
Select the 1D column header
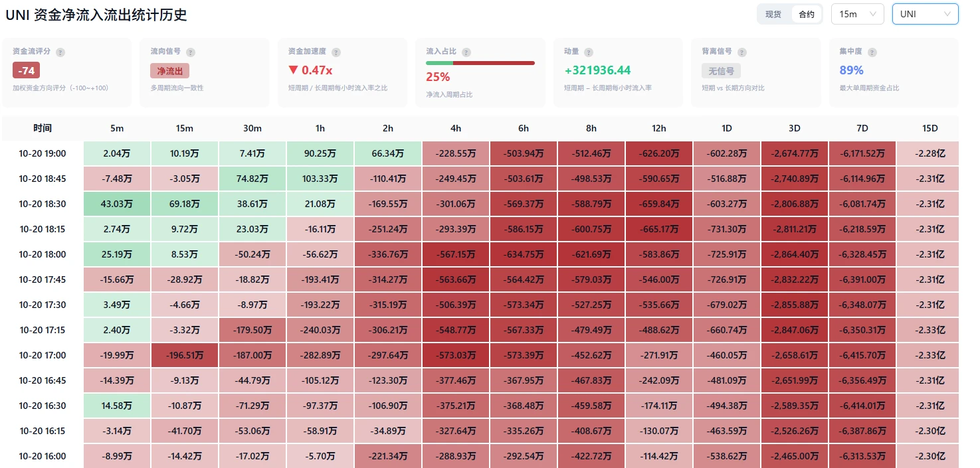click(x=727, y=128)
